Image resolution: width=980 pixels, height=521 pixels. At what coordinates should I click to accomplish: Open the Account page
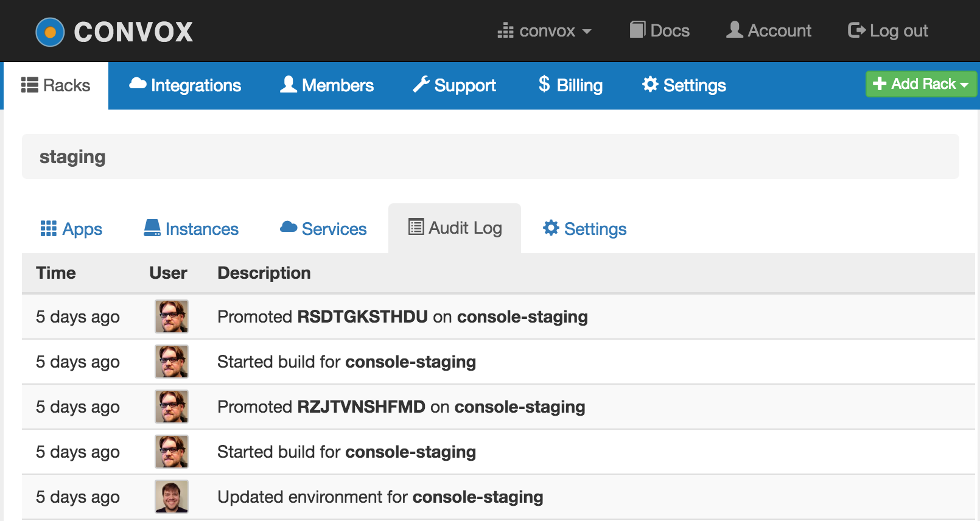[769, 30]
